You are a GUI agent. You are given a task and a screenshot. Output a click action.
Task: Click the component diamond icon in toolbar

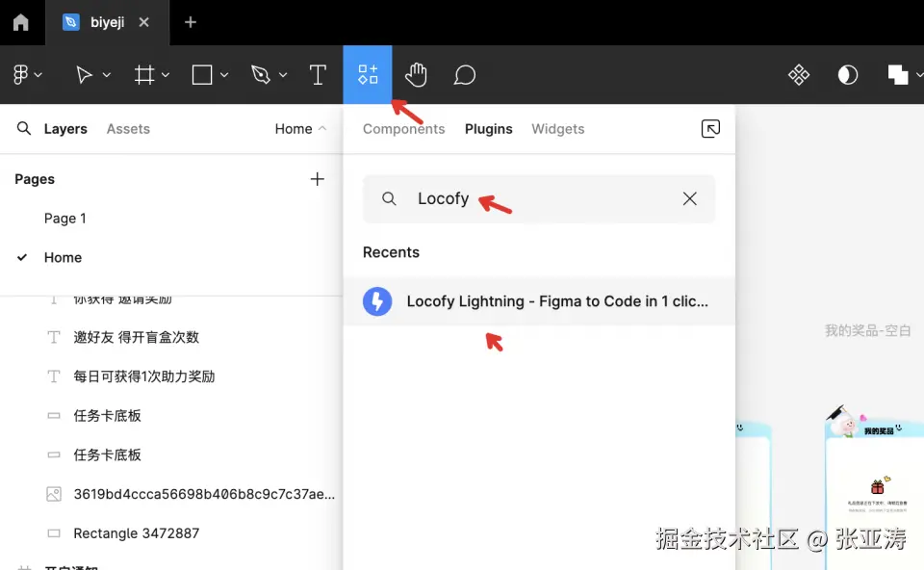point(799,75)
